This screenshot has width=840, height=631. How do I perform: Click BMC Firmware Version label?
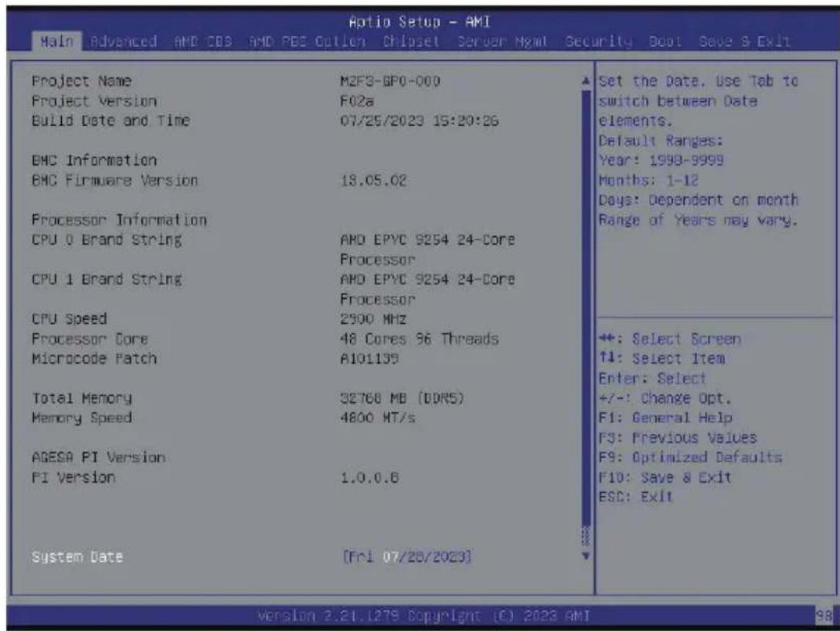(x=114, y=181)
